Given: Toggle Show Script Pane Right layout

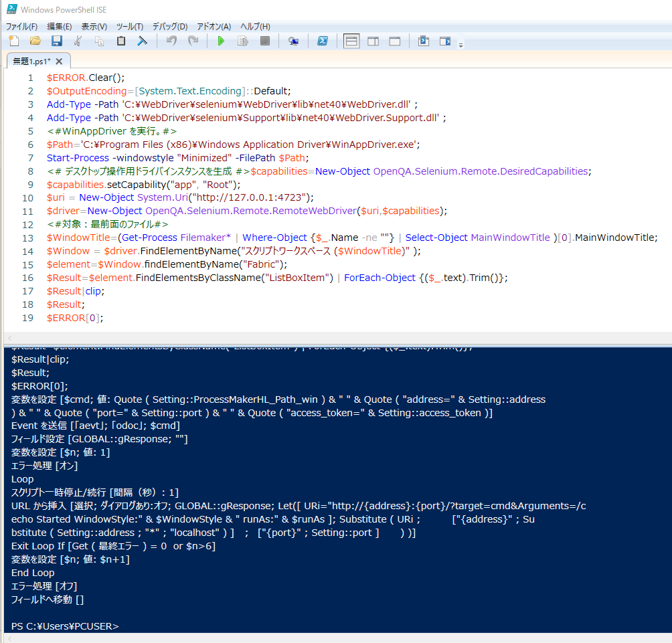Looking at the screenshot, I should pyautogui.click(x=373, y=41).
